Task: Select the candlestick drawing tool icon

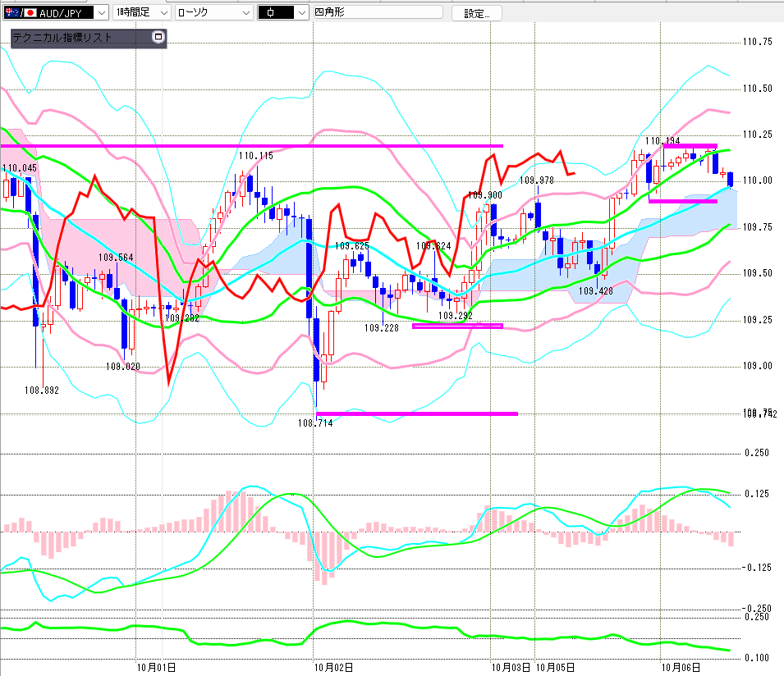Action: tap(276, 13)
